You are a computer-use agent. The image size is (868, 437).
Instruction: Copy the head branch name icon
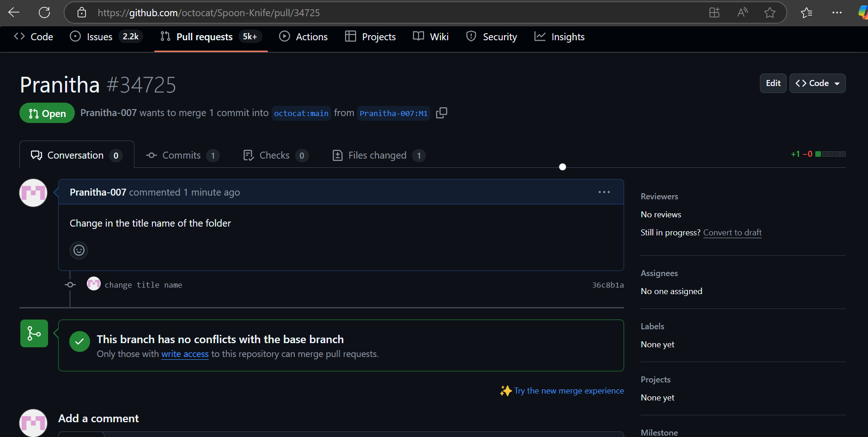coord(442,113)
